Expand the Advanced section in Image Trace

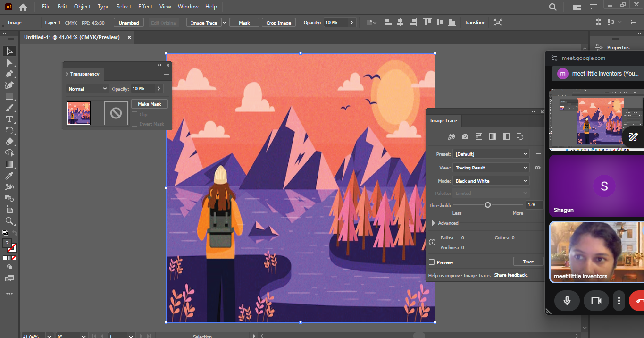pos(434,223)
